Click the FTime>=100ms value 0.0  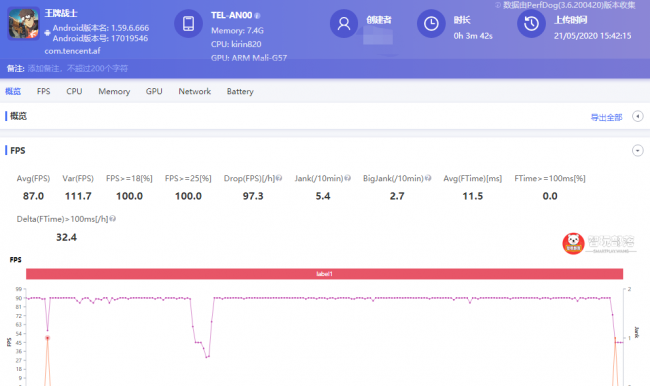pyautogui.click(x=550, y=196)
